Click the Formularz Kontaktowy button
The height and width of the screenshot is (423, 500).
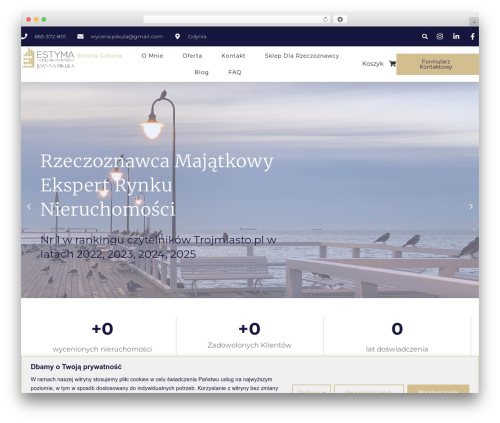437,64
